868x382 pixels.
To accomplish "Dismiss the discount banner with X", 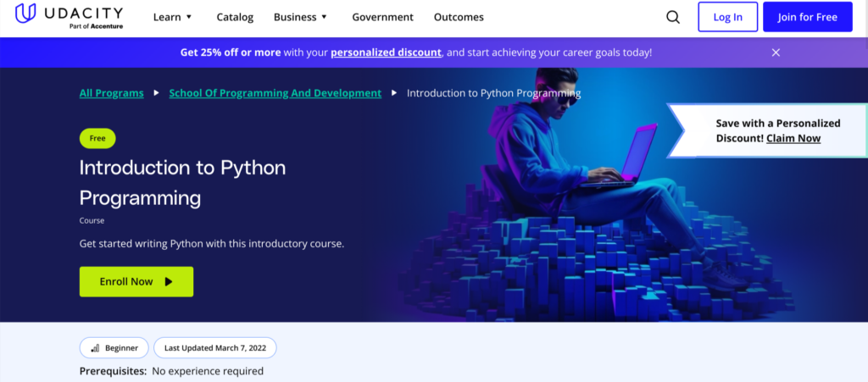I will [x=776, y=53].
